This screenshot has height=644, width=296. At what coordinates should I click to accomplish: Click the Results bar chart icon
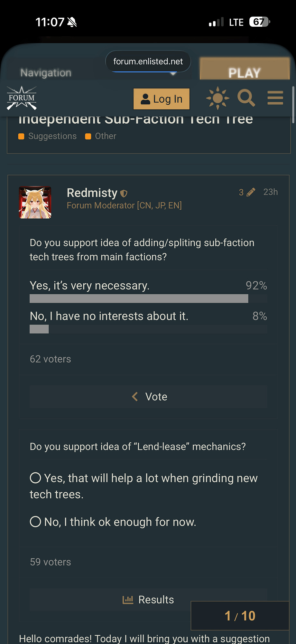(128, 600)
